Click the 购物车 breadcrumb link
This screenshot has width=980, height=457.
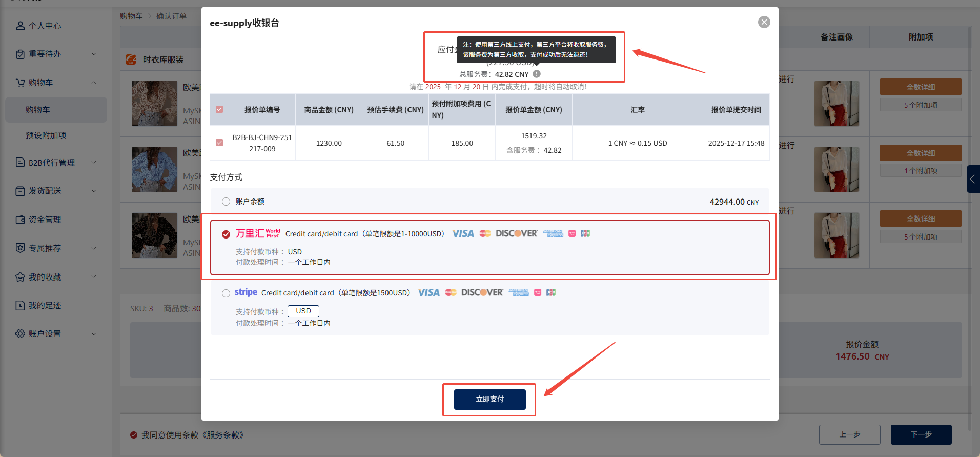[131, 16]
